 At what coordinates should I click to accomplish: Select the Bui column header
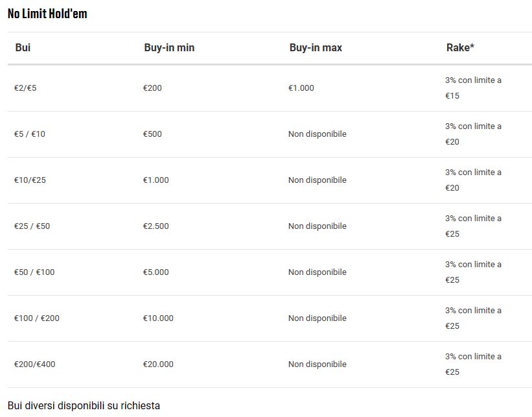(x=23, y=47)
